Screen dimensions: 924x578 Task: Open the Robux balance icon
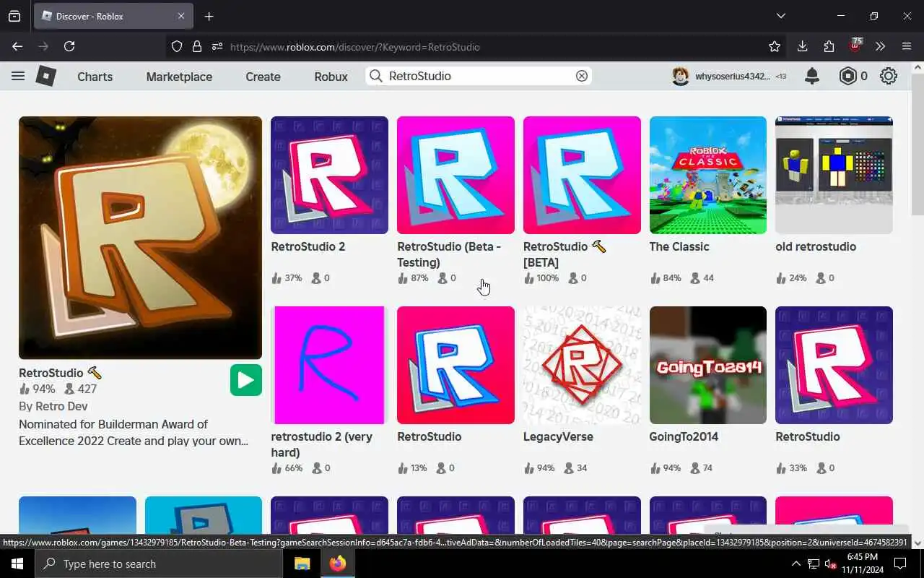[847, 76]
